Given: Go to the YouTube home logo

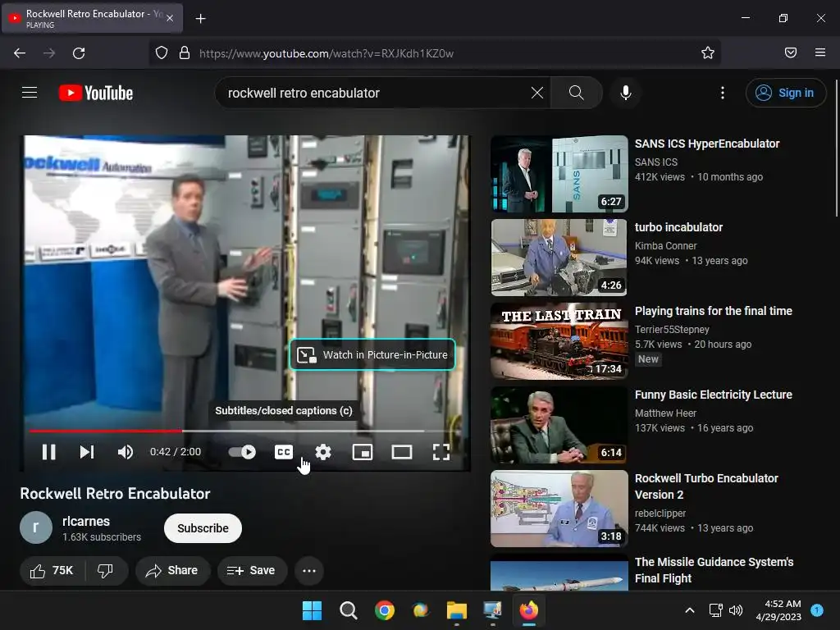Looking at the screenshot, I should [96, 93].
